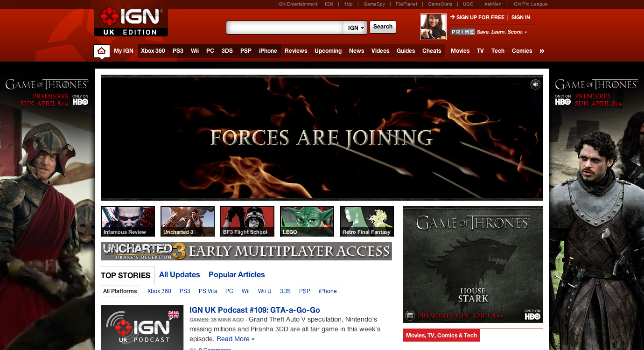Open GameStats in the top network bar
This screenshot has width=644, height=350.
click(x=440, y=4)
